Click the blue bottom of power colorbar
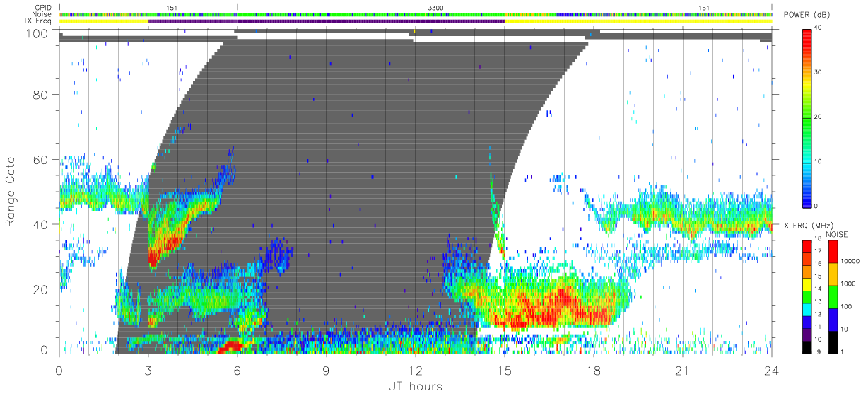The width and height of the screenshot is (868, 401). (x=807, y=197)
